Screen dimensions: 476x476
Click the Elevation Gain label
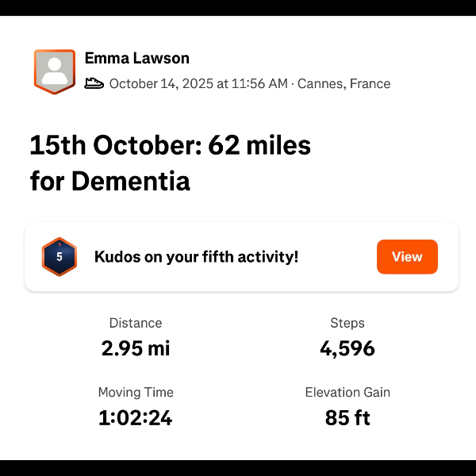click(347, 393)
